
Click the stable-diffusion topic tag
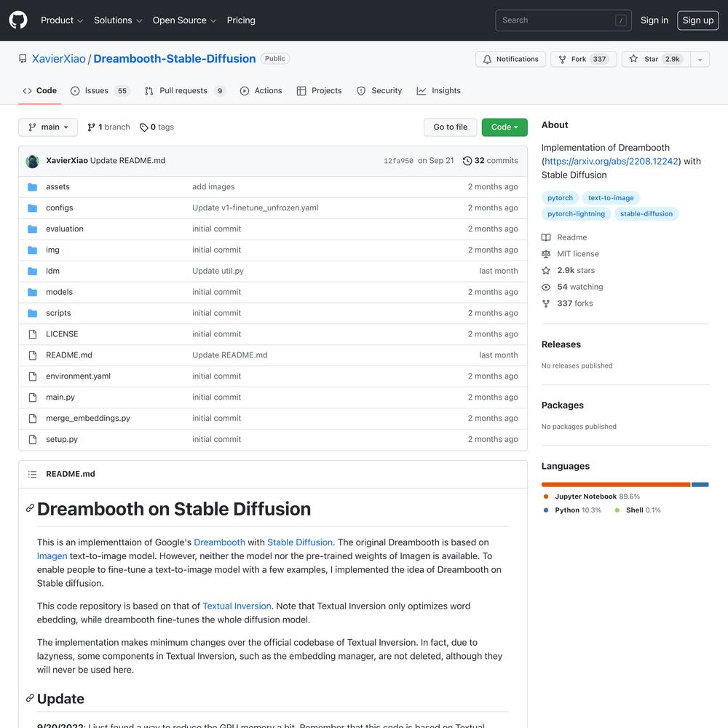(x=646, y=214)
